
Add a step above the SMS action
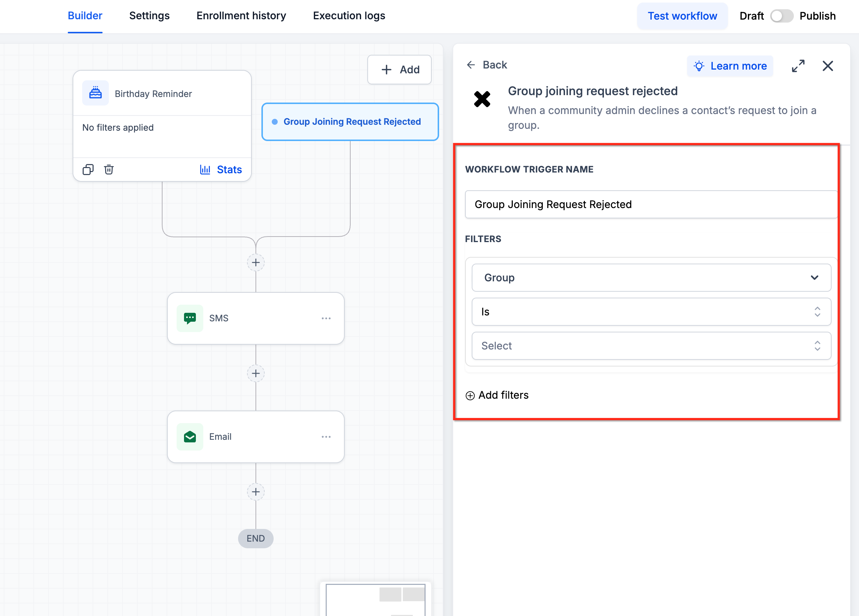click(x=255, y=262)
